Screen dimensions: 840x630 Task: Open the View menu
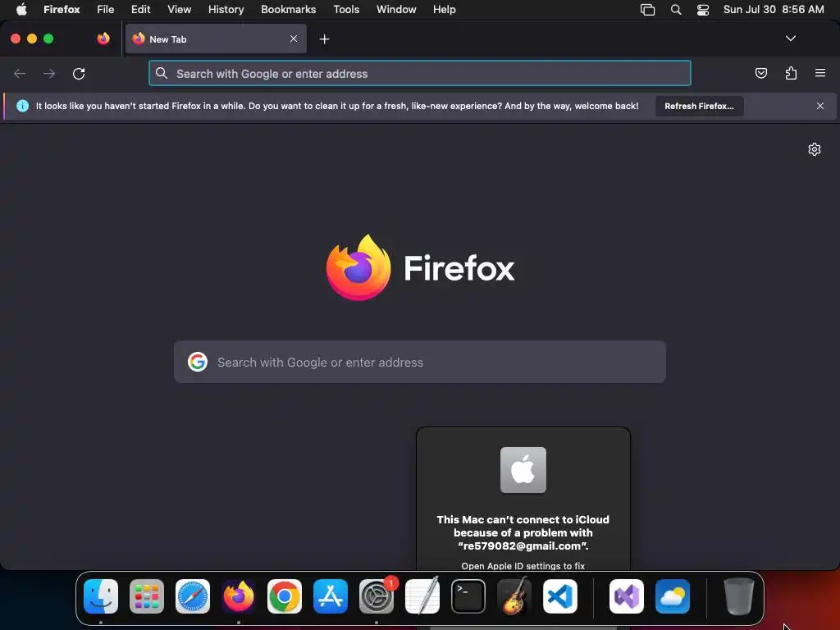tap(179, 10)
